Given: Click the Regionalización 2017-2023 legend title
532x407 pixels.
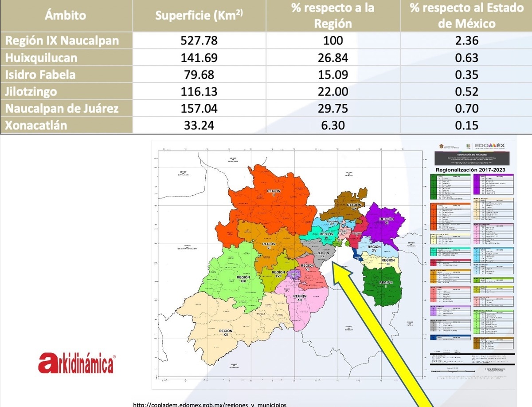Looking at the screenshot, I should pos(470,170).
